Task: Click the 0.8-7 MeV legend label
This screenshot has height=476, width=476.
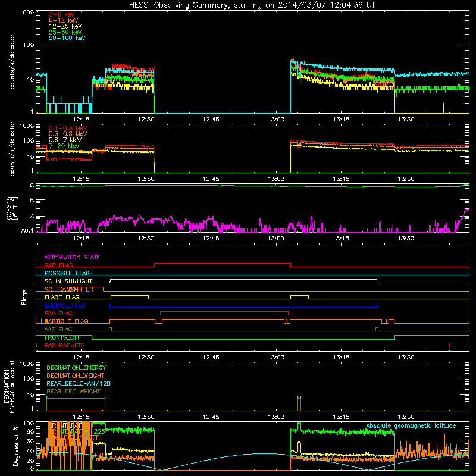Action: coord(65,140)
